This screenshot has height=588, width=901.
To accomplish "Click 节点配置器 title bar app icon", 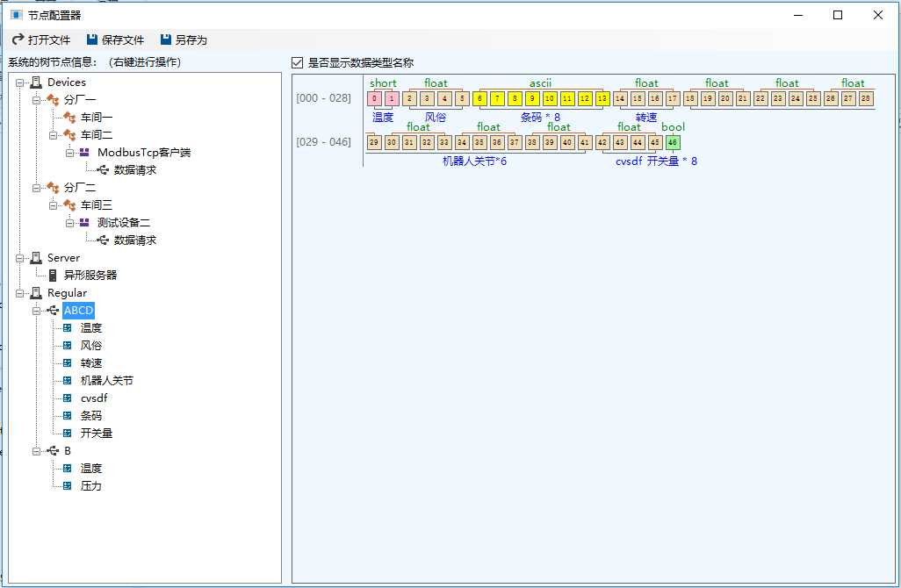I will (17, 15).
